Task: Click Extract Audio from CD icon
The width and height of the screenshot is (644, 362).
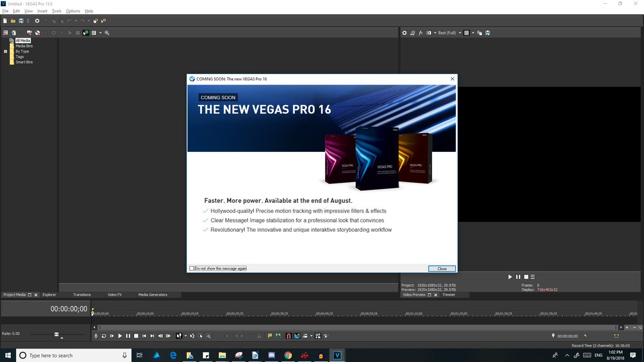Action: [x=38, y=33]
